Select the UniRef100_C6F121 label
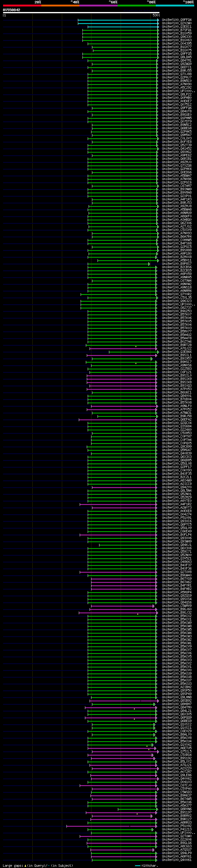This screenshot has height=868, width=197. point(176,372)
